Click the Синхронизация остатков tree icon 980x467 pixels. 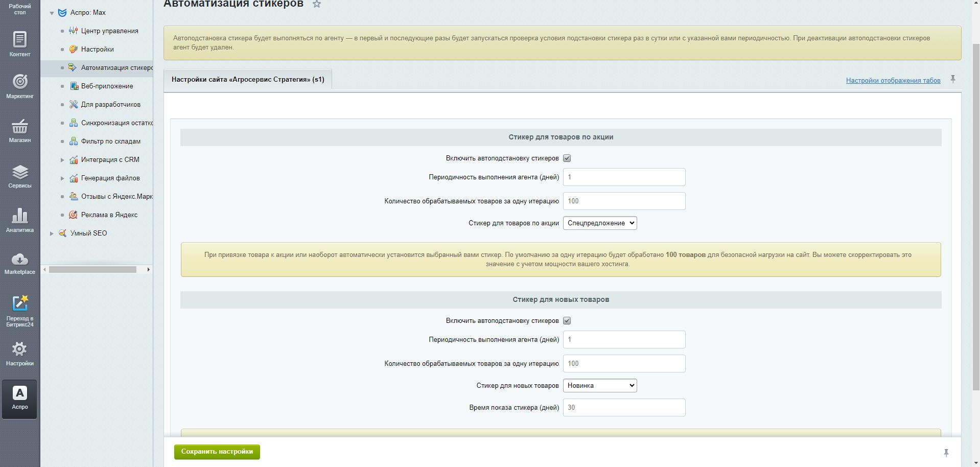[x=74, y=123]
